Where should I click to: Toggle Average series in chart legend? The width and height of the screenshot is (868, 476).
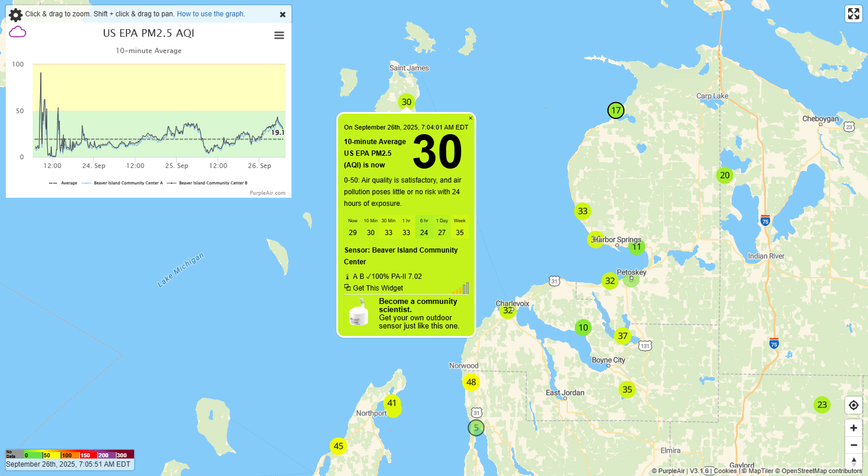[64, 183]
